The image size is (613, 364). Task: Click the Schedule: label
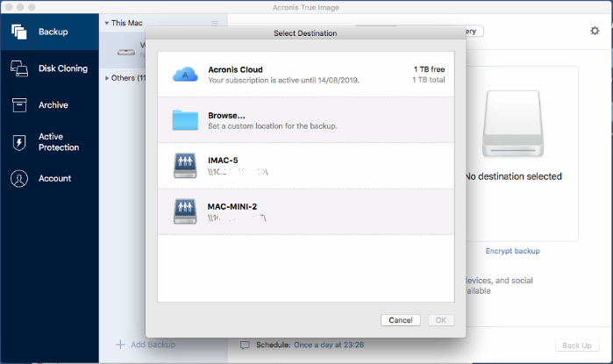pos(274,345)
